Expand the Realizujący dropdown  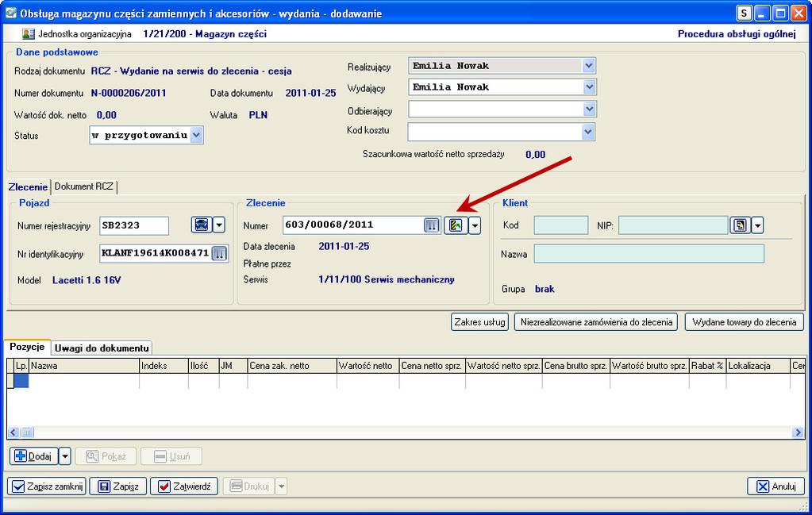[589, 66]
